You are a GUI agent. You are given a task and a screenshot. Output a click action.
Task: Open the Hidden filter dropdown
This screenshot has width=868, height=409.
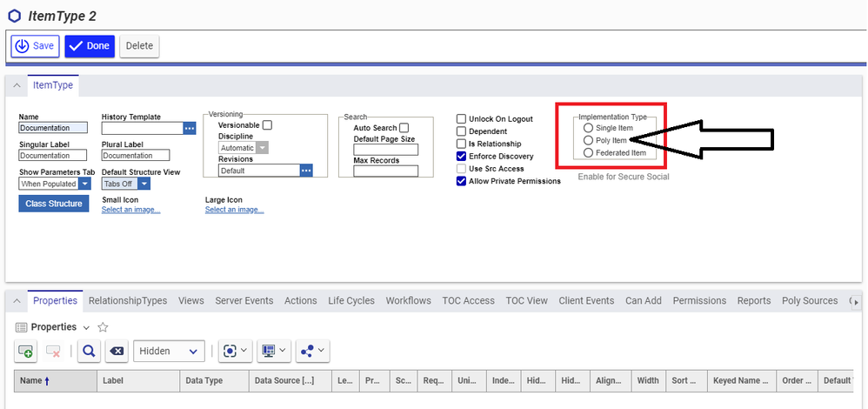tap(169, 351)
